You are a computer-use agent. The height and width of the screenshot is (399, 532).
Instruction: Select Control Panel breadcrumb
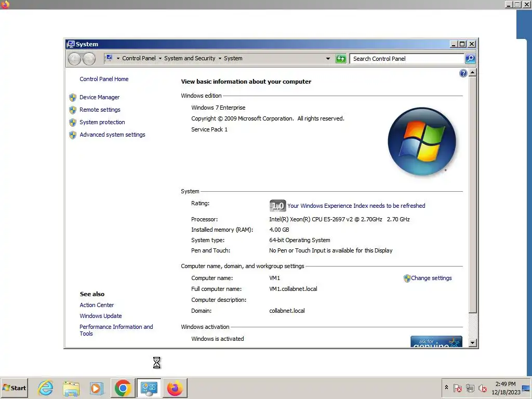(139, 58)
